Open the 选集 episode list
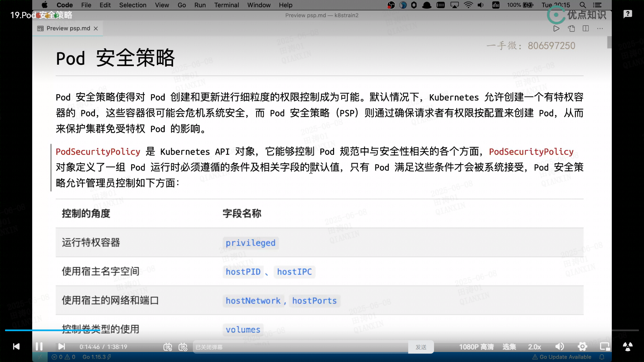The image size is (644, 362). click(x=509, y=347)
